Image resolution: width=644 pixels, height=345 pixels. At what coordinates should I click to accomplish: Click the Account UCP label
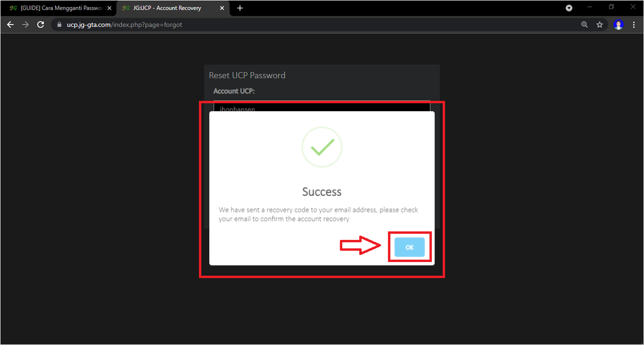(234, 91)
